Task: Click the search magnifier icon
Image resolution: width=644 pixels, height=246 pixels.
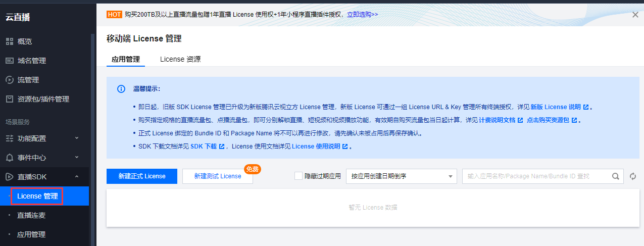Action: [616, 176]
